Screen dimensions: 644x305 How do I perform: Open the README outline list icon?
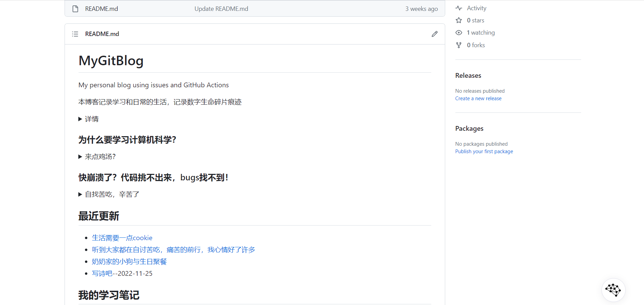tap(75, 34)
